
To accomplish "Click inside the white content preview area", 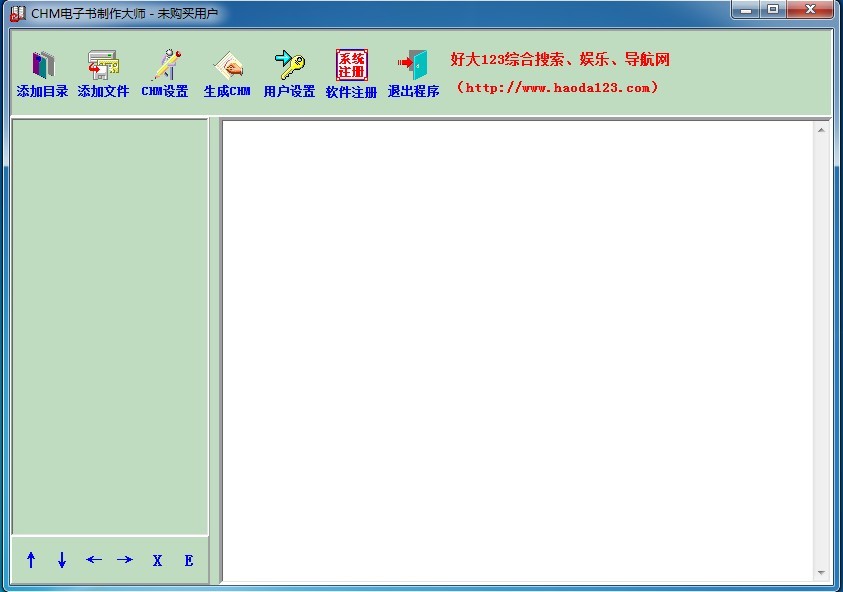I will [515, 350].
